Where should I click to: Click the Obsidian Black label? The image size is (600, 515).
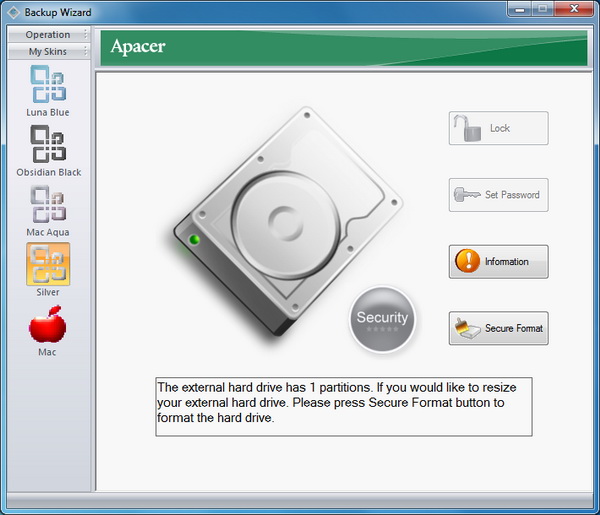pos(49,172)
